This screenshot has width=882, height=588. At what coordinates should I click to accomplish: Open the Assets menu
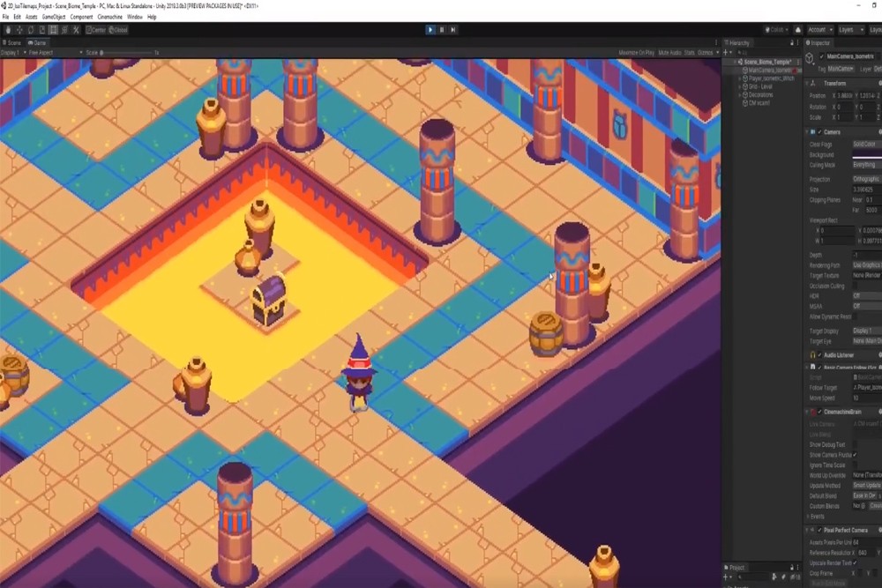tap(31, 17)
